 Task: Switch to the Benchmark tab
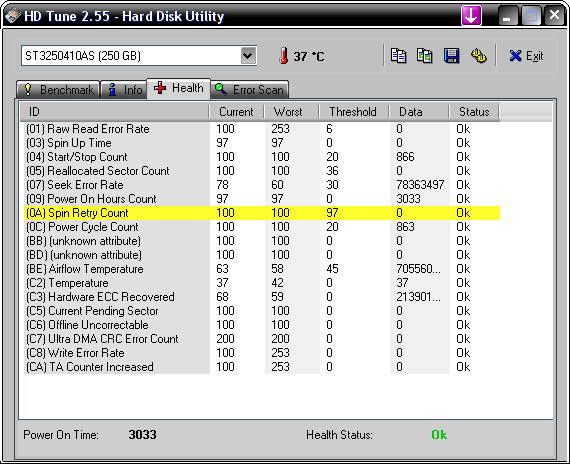[x=58, y=90]
